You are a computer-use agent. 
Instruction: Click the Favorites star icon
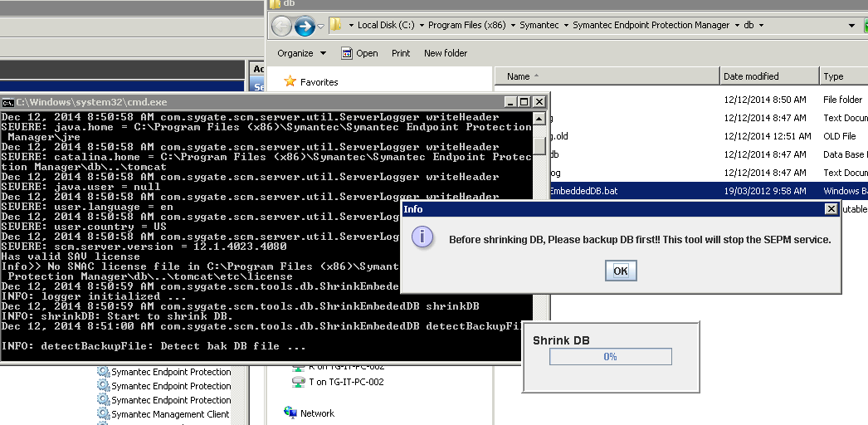(290, 81)
